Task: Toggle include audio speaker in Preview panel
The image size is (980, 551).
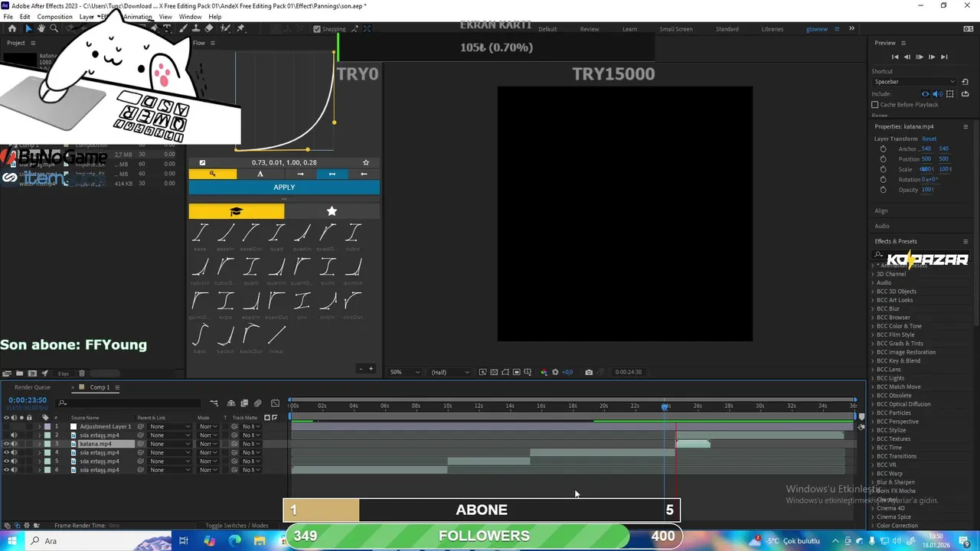Action: click(x=936, y=93)
